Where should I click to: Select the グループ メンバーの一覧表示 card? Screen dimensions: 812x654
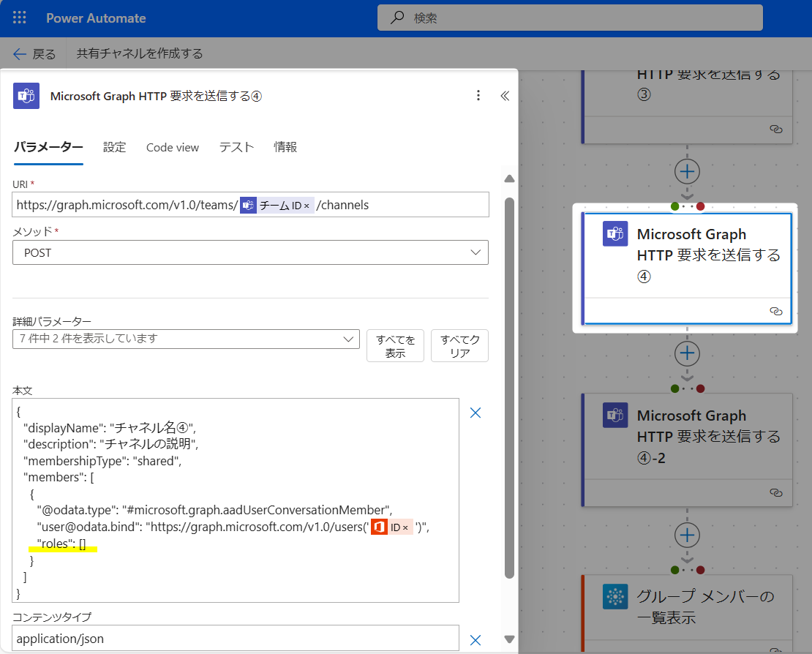[687, 613]
